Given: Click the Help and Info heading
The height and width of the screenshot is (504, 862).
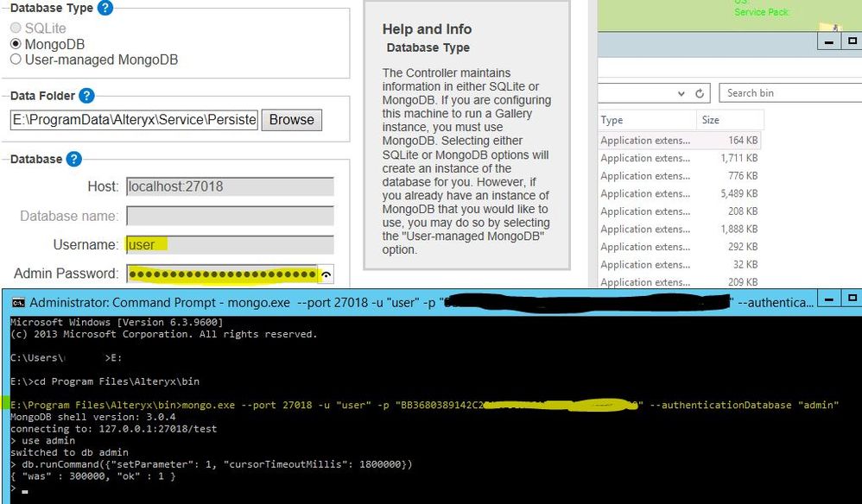Looking at the screenshot, I should [x=428, y=29].
